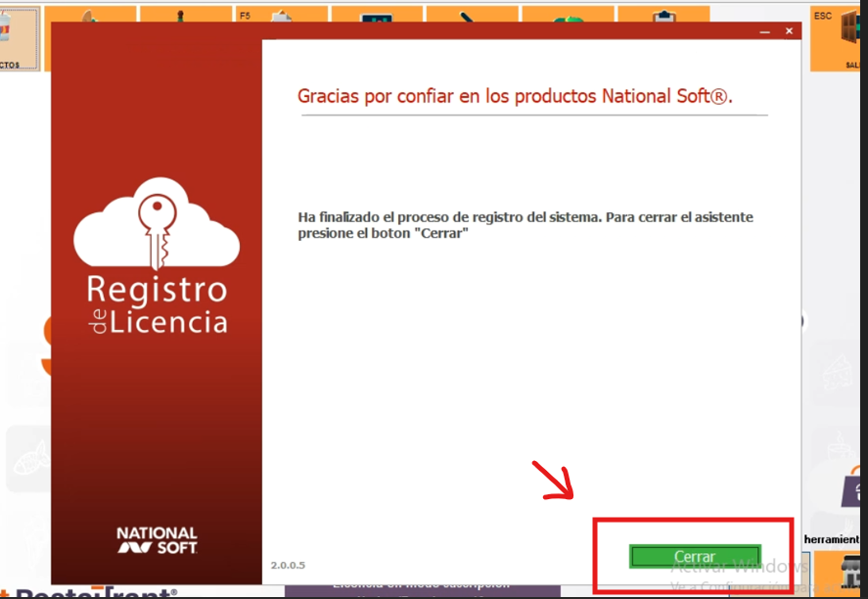Click the version number 2.0.0.5 label
This screenshot has width=868, height=599.
pos(288,566)
